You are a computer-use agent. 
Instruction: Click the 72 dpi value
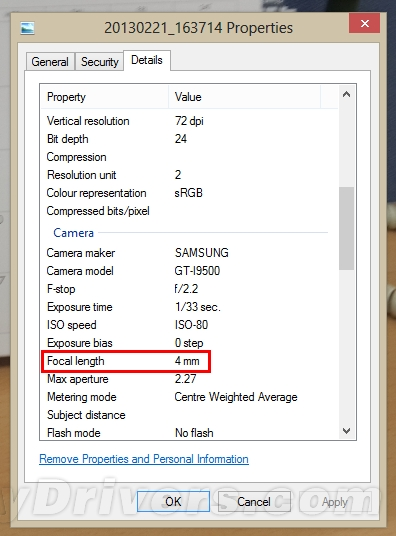(189, 121)
